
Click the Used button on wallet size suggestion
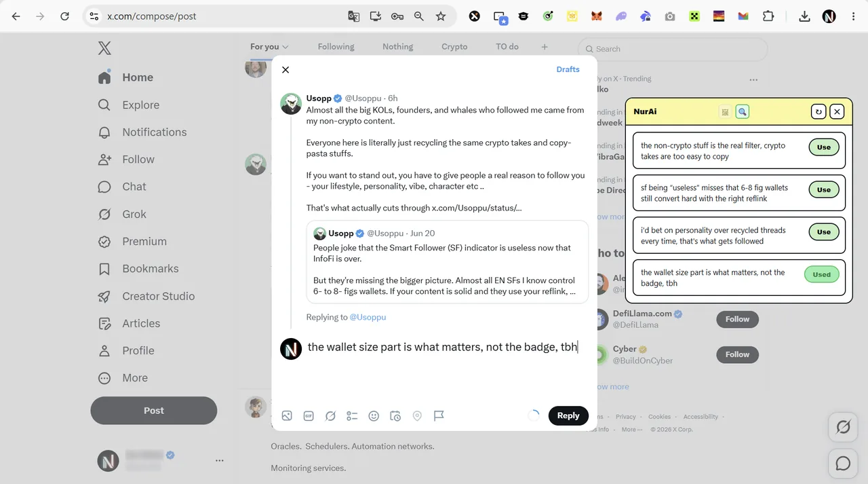coord(822,275)
